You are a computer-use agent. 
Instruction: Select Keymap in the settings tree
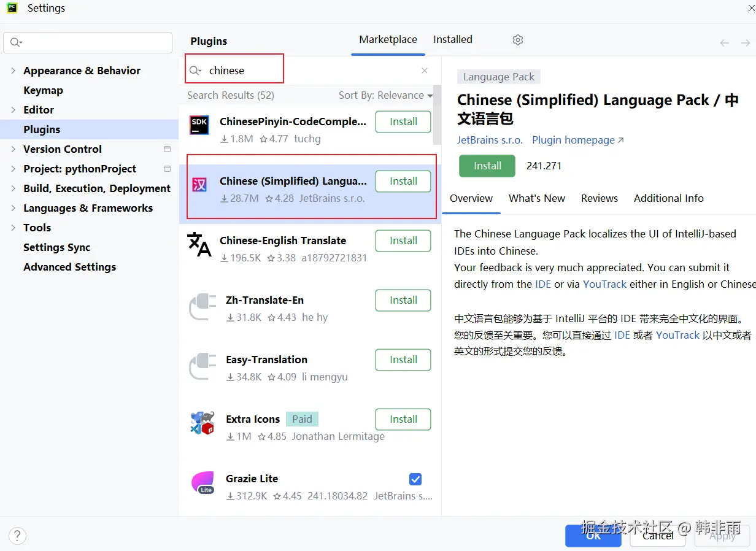pos(43,90)
